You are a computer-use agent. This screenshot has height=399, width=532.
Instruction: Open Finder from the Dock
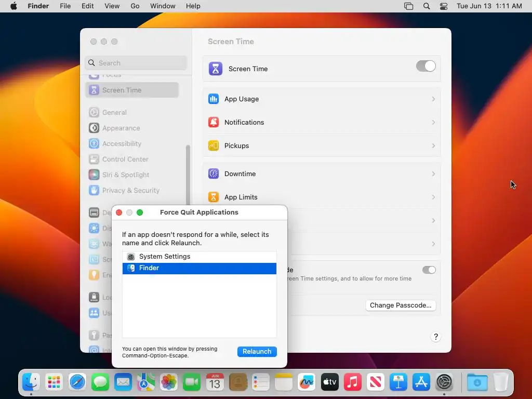[31, 382]
